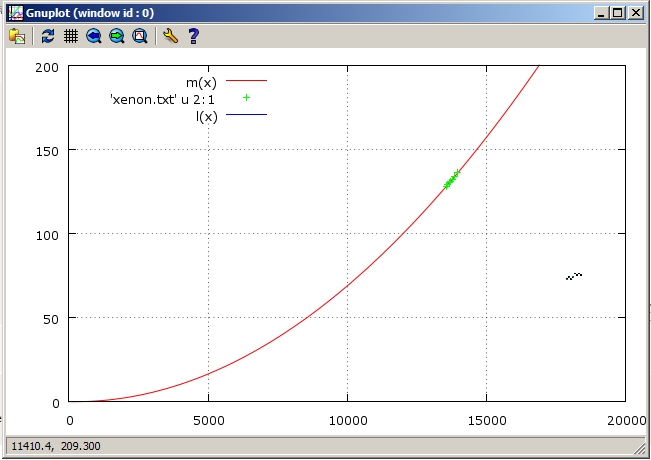This screenshot has width=651, height=460.
Task: Toggle the grid display icon
Action: pyautogui.click(x=71, y=36)
